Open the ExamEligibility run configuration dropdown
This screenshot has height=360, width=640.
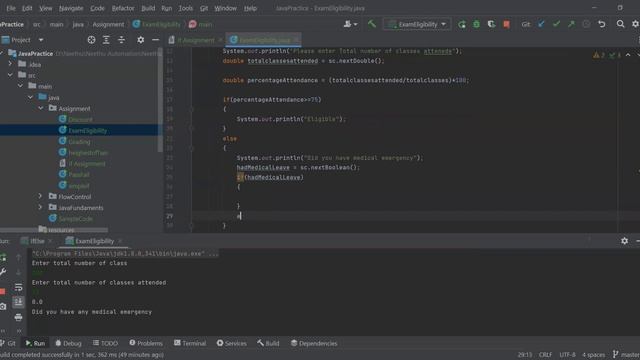coord(417,24)
